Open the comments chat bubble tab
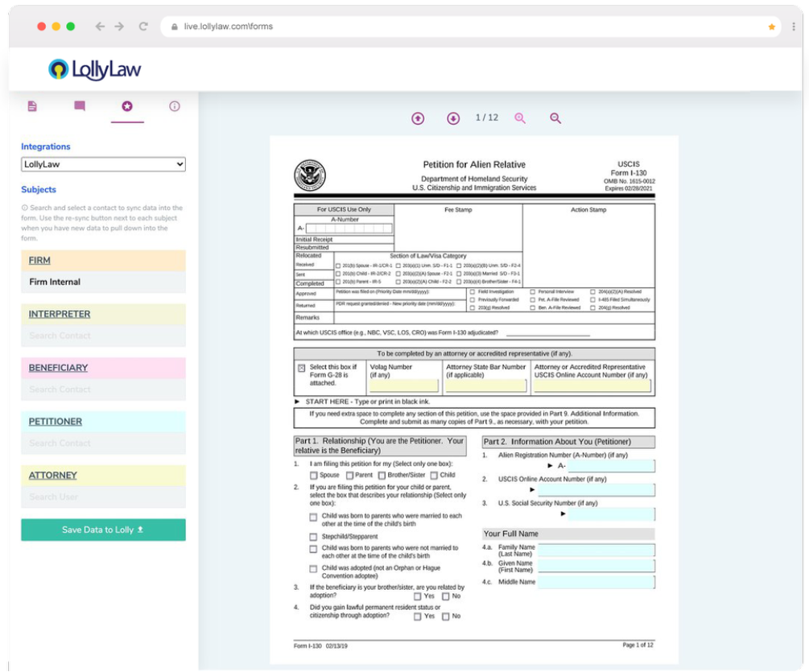 coord(80,106)
